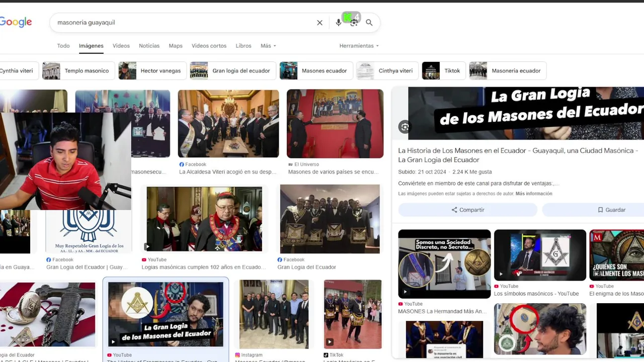
Task: Open selected La Gran Logia YouTube thumbnail
Action: pyautogui.click(x=166, y=314)
